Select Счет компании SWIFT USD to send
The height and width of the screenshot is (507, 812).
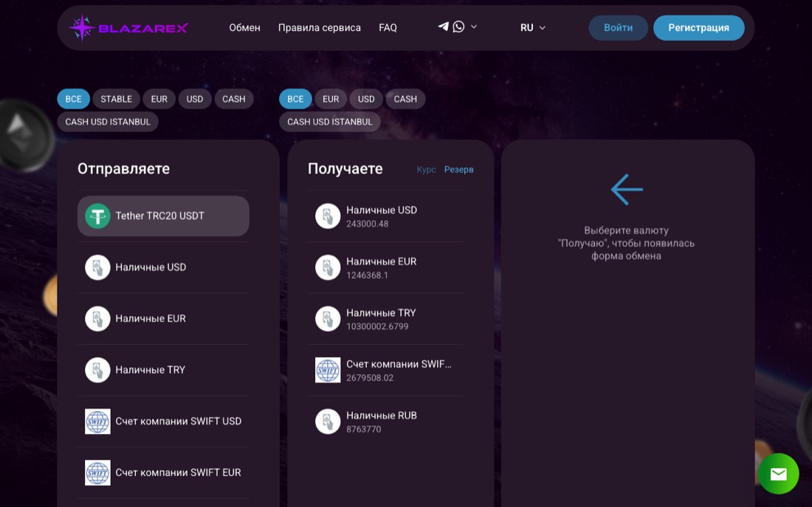[163, 421]
